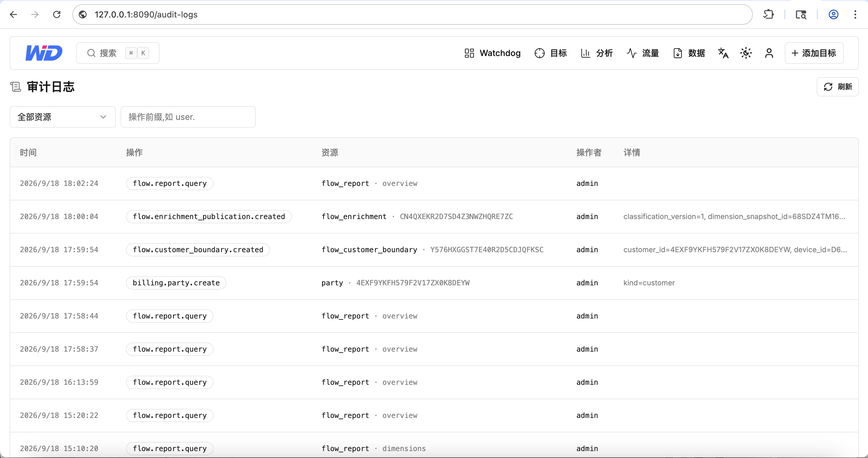Click billing.party.create operation tag

click(x=176, y=283)
